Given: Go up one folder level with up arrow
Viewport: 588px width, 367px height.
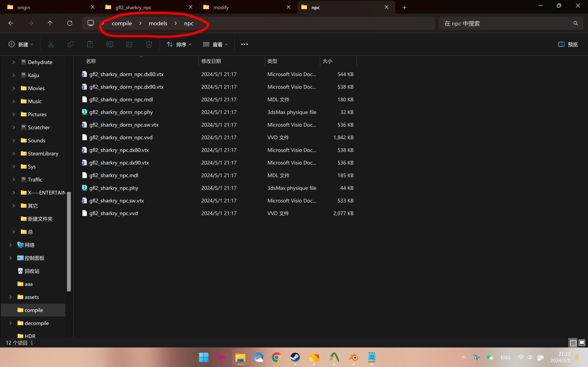Looking at the screenshot, I should [x=50, y=23].
